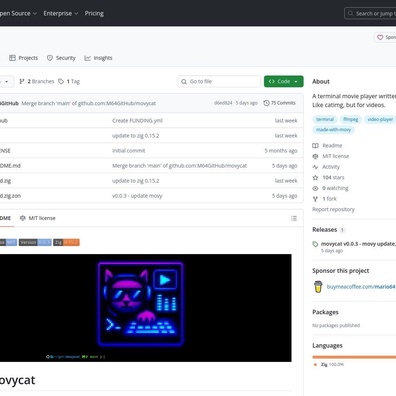Click the Readme book icon
Image resolution: width=396 pixels, height=396 pixels.
(315, 146)
